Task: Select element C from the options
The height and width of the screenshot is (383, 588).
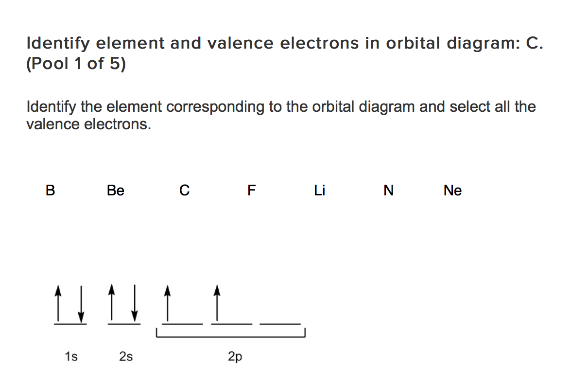Action: pyautogui.click(x=184, y=191)
